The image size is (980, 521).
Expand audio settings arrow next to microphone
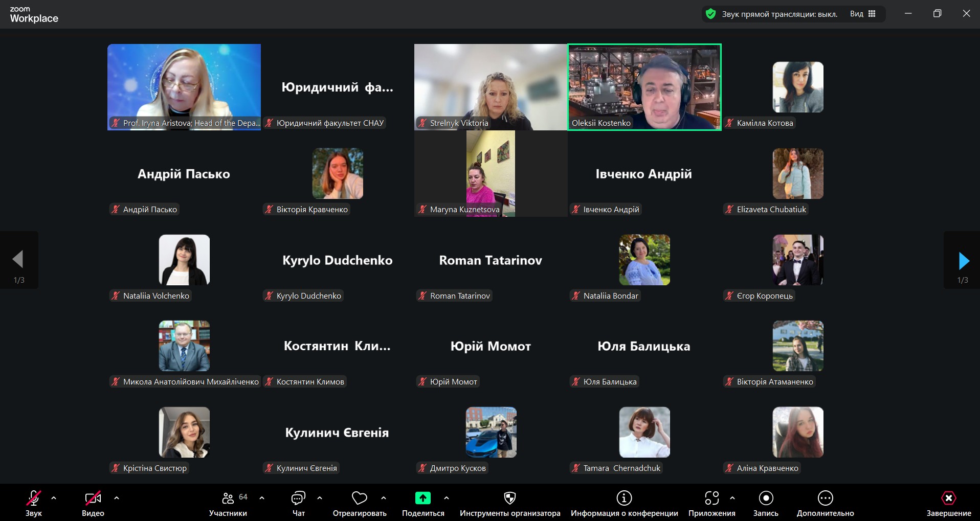point(54,497)
